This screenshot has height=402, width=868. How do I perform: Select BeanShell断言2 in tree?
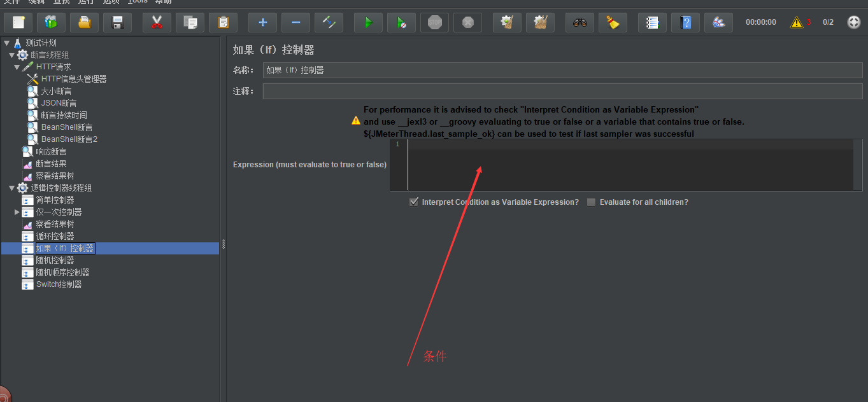69,139
